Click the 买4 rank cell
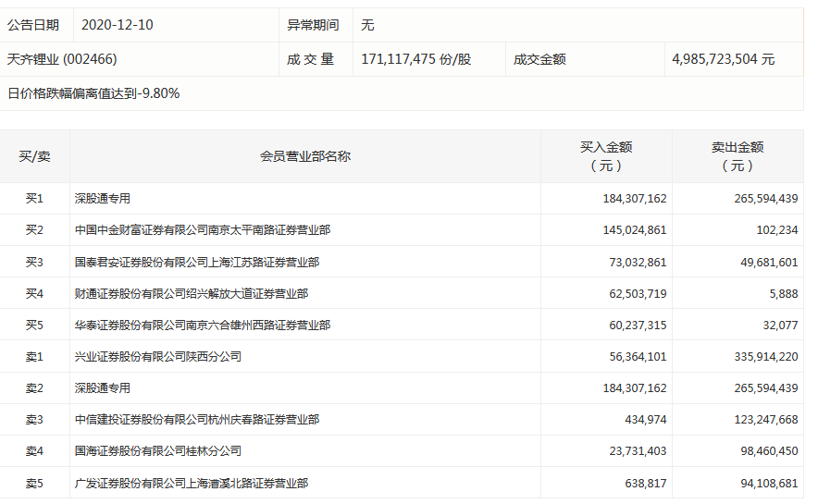This screenshot has width=818, height=504. click(34, 294)
